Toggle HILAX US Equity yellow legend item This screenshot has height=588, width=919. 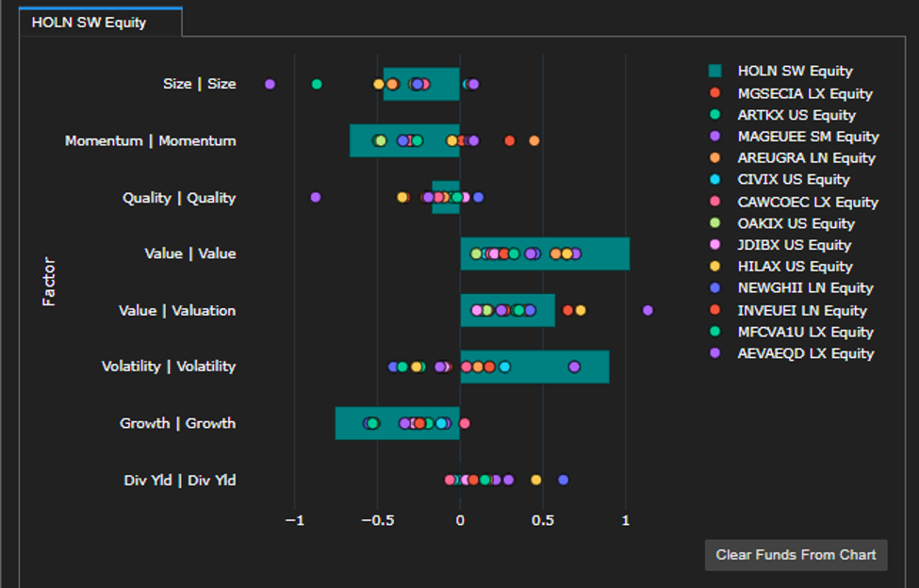point(780,266)
